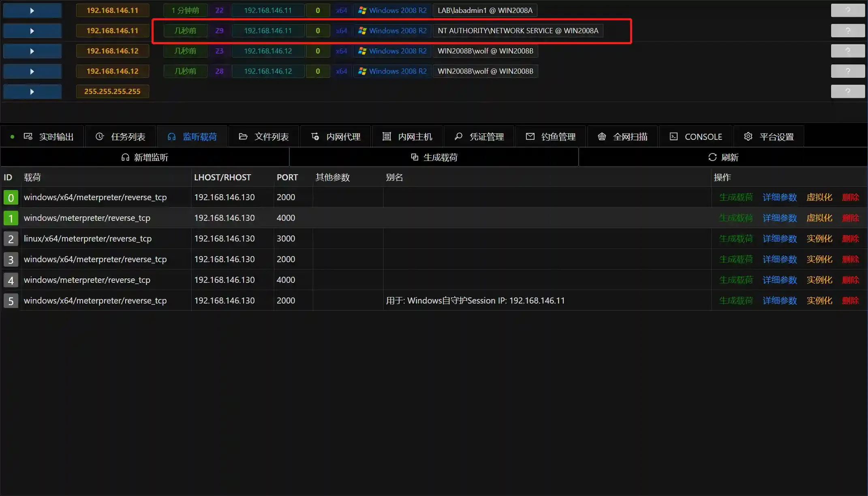Click 虚拟化 toggle for listener ID 0

point(819,197)
